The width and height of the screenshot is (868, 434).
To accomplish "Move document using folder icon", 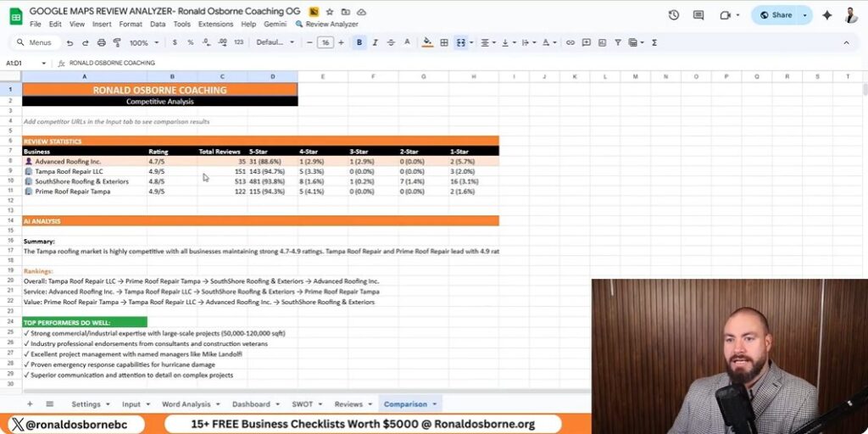I will click(x=346, y=12).
